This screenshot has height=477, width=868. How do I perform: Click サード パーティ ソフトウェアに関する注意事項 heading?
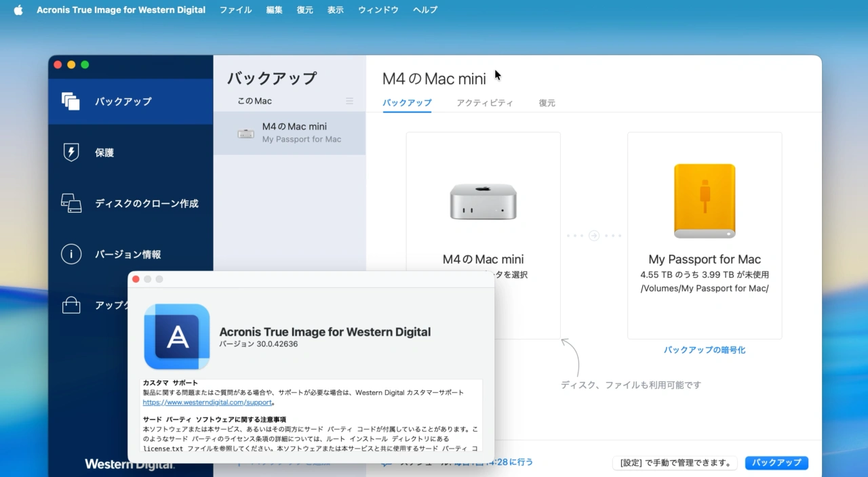pos(214,420)
